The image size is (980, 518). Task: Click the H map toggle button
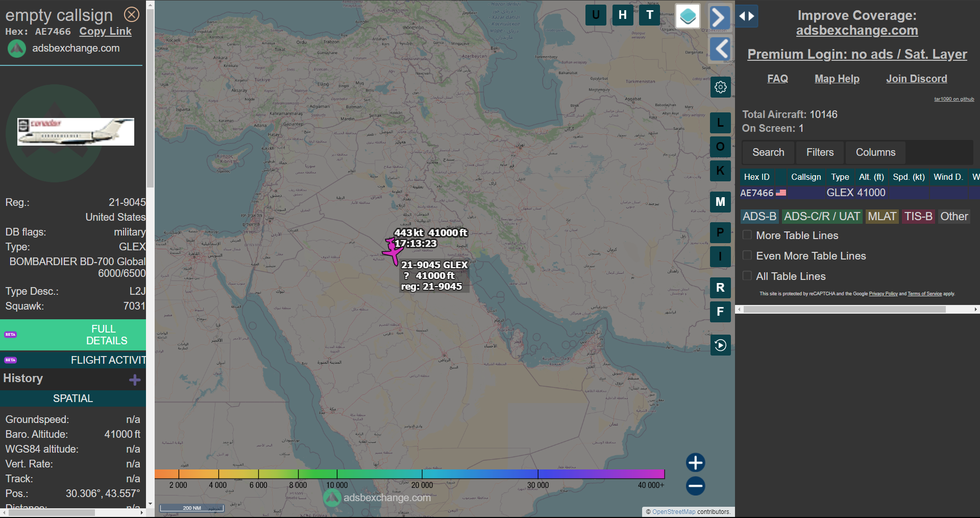coord(623,15)
